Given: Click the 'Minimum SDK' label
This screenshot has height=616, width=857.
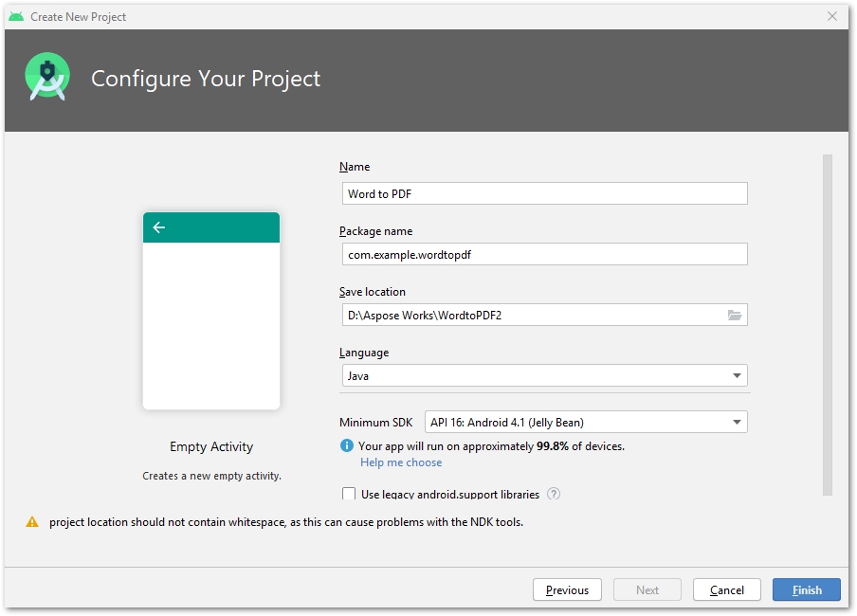Looking at the screenshot, I should point(376,423).
